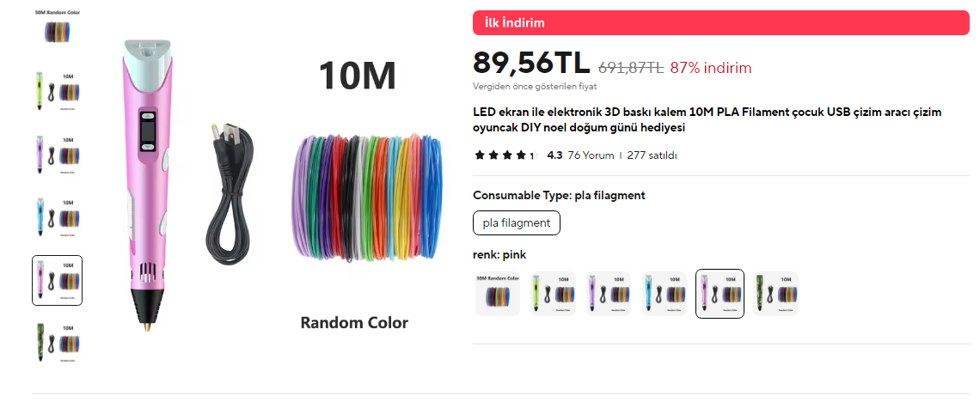
Task: Click the 89,56TL current price
Action: point(531,63)
